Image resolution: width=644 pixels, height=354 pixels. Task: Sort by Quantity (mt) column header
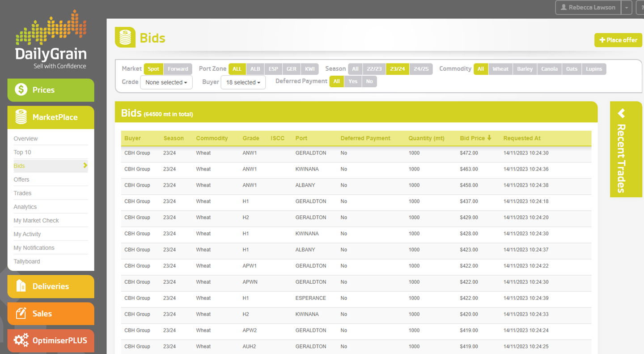426,138
